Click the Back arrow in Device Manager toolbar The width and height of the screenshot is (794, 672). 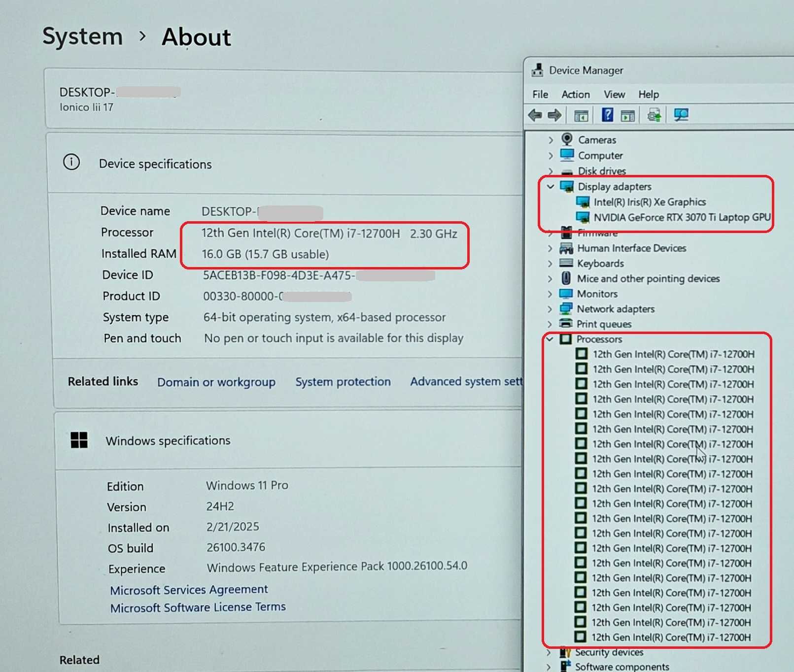(535, 115)
